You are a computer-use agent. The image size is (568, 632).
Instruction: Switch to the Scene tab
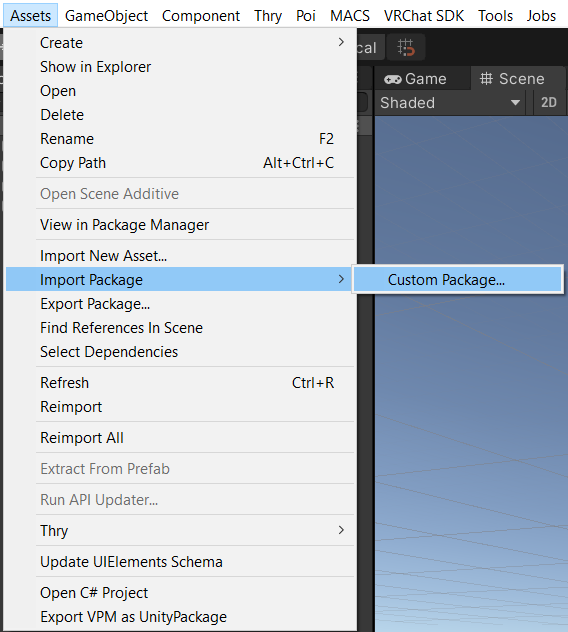click(518, 79)
